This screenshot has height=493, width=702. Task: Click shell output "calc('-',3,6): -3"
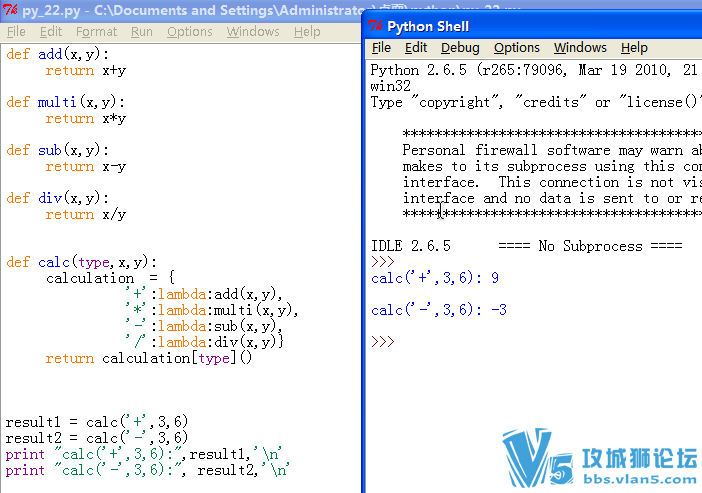coord(439,310)
